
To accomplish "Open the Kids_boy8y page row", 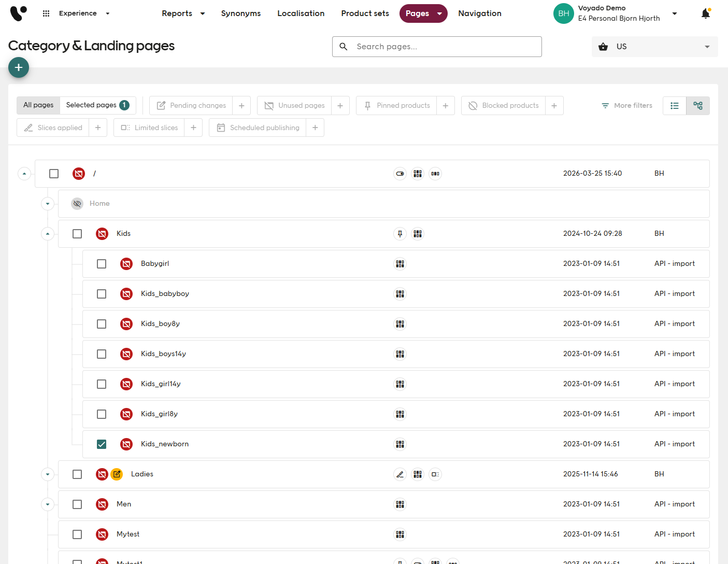I will [160, 324].
